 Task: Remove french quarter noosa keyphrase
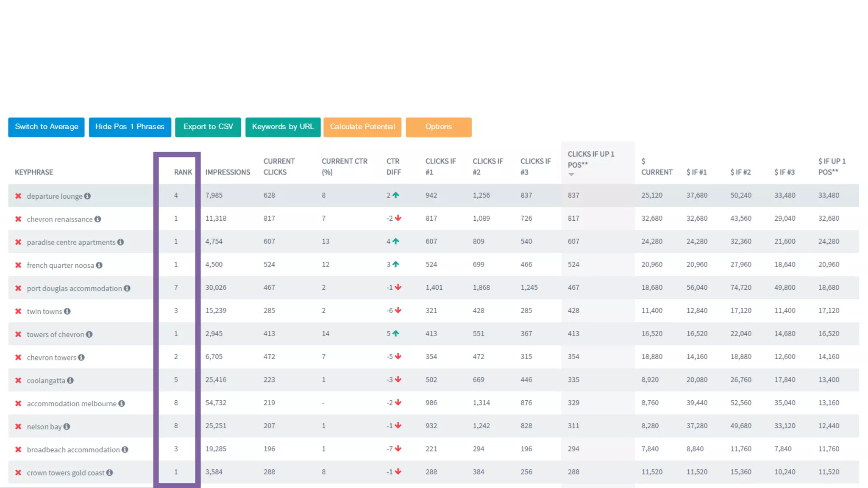click(18, 265)
